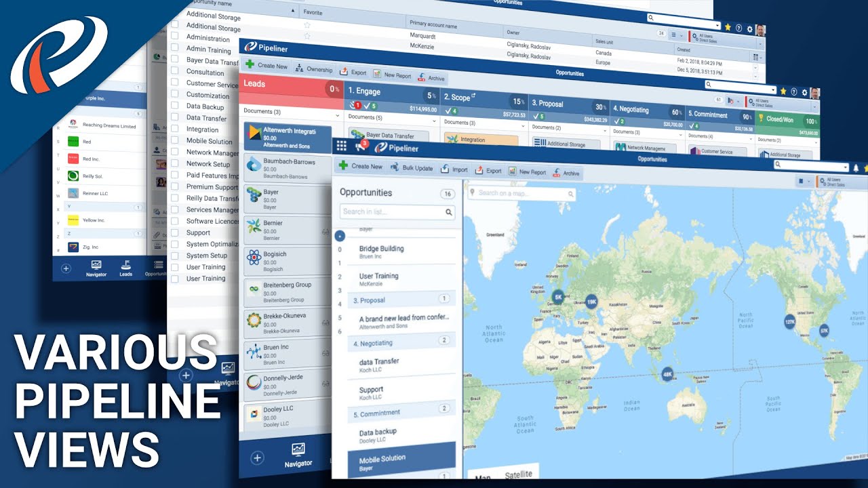Open the Bogisich lead card

(288, 261)
